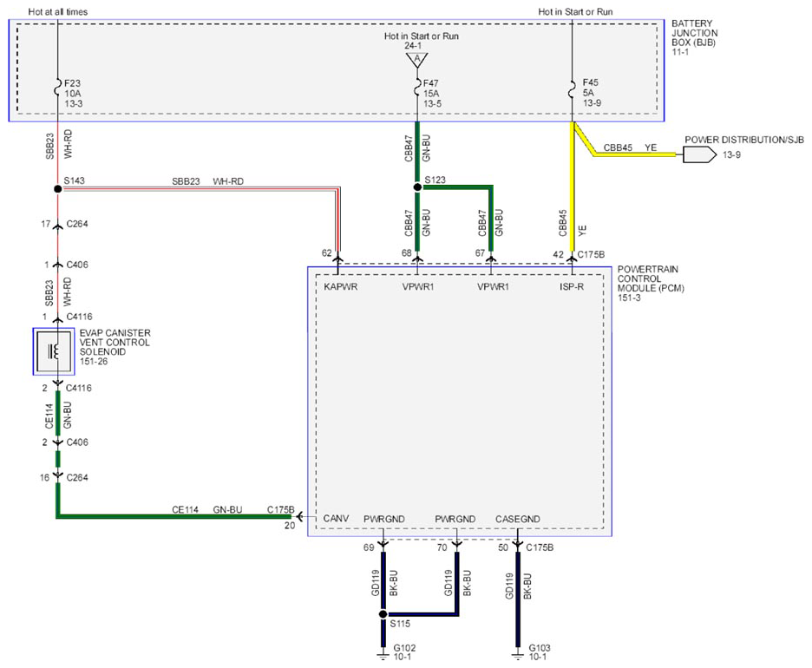The width and height of the screenshot is (812, 668).
Task: Click pin number '17' beside C264
Action: tap(46, 224)
